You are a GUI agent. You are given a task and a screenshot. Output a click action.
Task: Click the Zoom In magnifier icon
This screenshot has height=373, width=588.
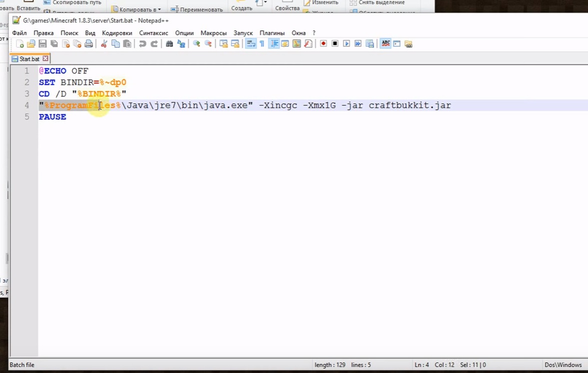[x=196, y=44]
